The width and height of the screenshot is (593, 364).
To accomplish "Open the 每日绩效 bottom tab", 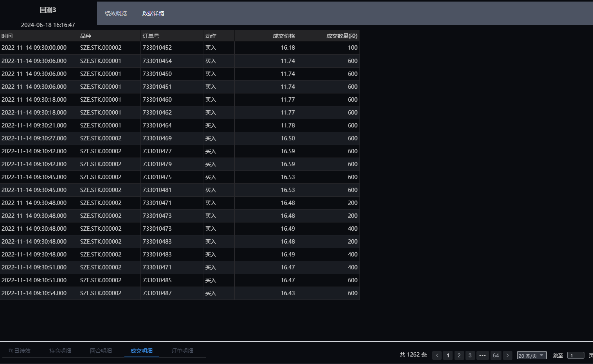I will [x=20, y=351].
